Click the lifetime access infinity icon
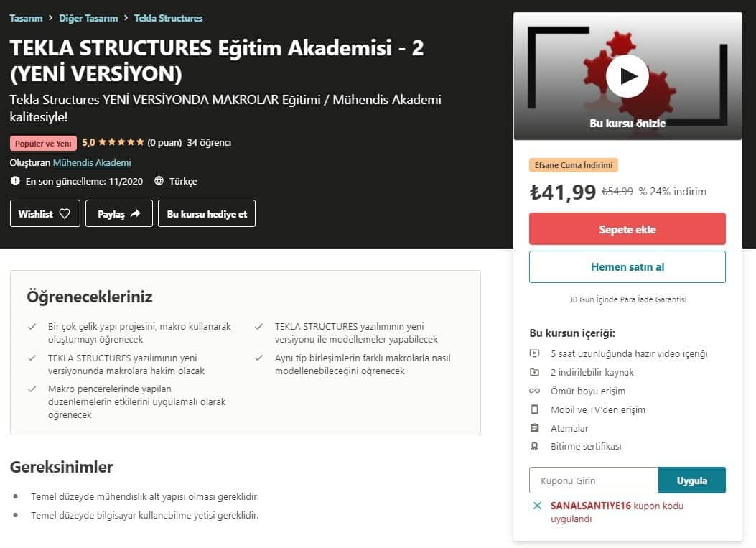The width and height of the screenshot is (756, 548). 534,391
